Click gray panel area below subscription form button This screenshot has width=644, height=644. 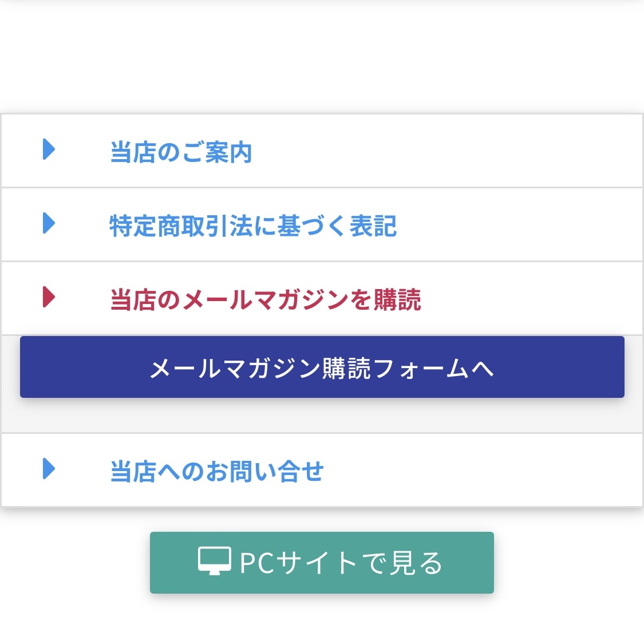322,416
